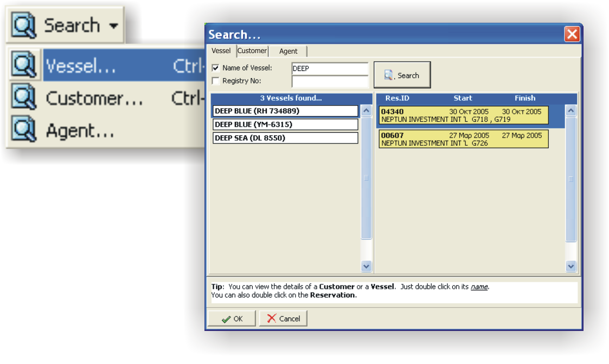609x364 pixels.
Task: Open the Search toolbar dropdown arrow
Action: click(113, 26)
